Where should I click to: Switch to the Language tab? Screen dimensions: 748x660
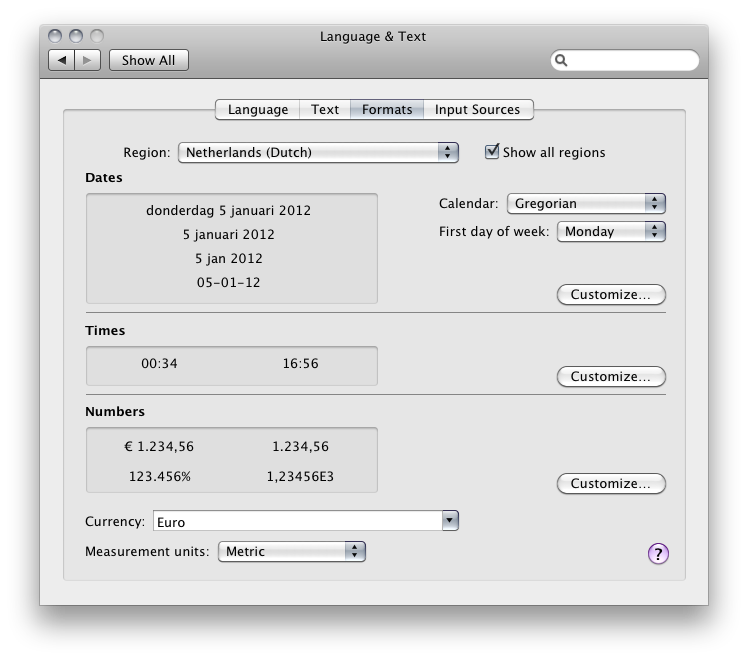click(258, 110)
